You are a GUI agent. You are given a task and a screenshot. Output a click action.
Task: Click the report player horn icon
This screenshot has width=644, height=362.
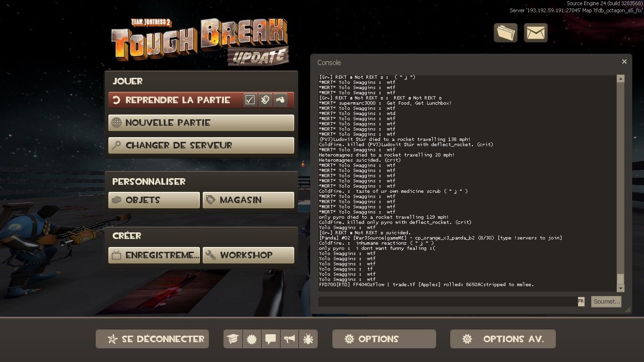[281, 100]
